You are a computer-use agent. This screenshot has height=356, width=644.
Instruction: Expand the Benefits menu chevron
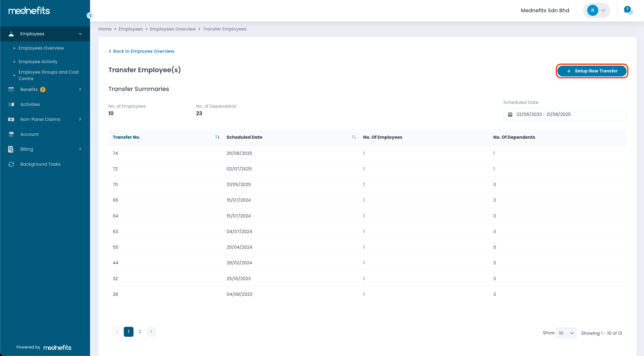(80, 89)
